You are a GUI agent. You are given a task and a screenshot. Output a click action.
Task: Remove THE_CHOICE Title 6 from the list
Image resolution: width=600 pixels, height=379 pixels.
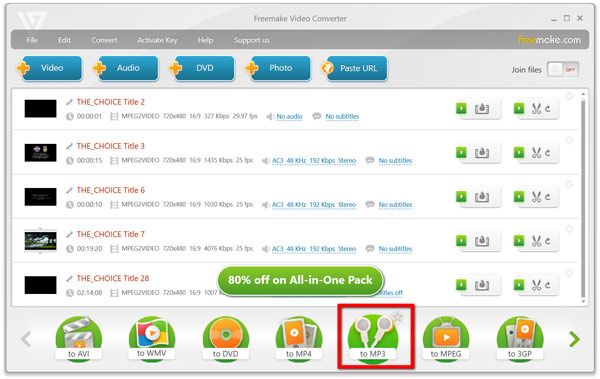(569, 185)
